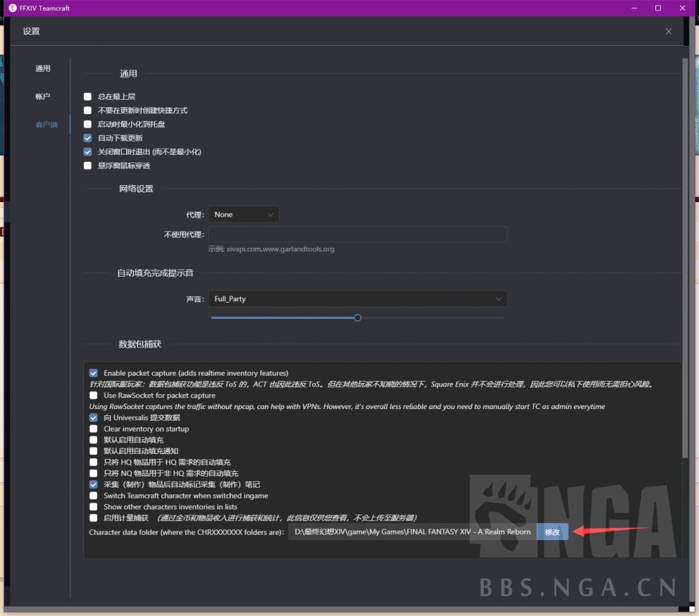Viewport: 699px width, 616px height.
Task: Enable 悬浮窗鼠标穿透 checkbox
Action: (x=87, y=165)
